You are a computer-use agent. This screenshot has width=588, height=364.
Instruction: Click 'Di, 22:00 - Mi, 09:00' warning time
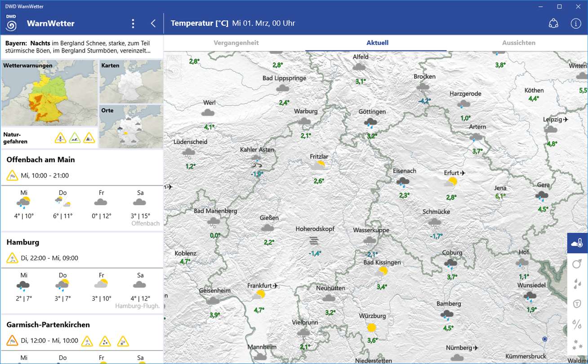pyautogui.click(x=49, y=258)
